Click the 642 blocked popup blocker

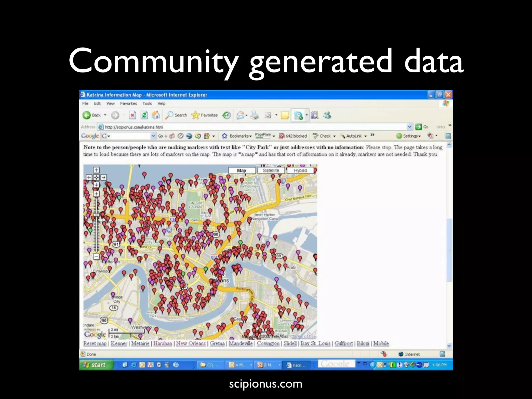point(292,136)
